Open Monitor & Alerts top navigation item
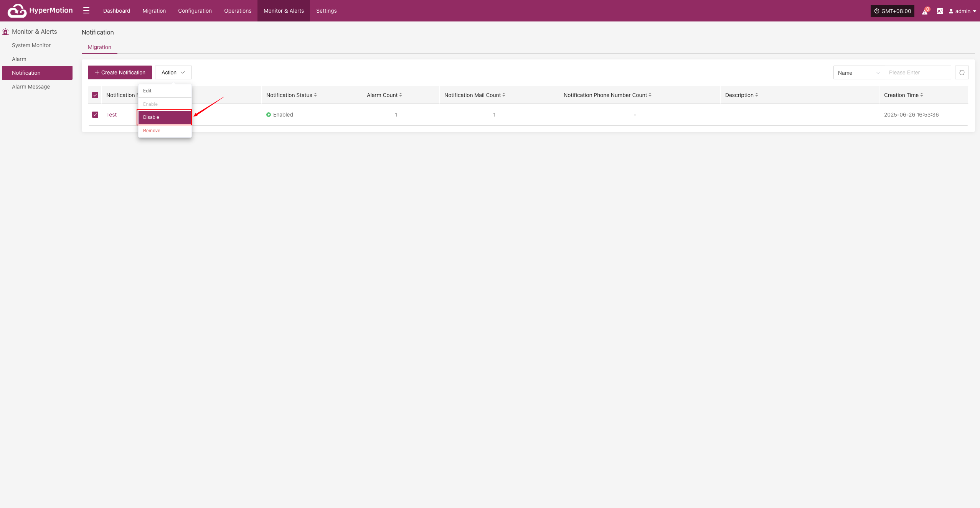The height and width of the screenshot is (508, 980). tap(284, 11)
